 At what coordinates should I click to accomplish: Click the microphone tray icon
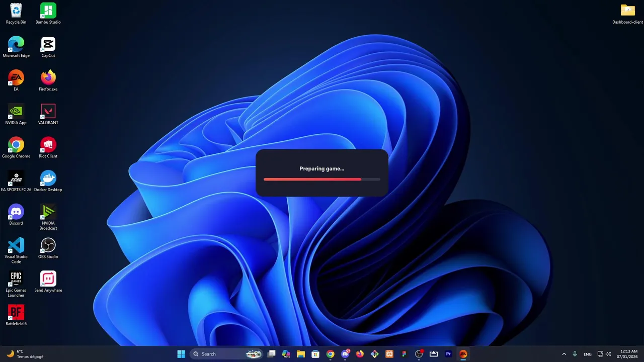575,354
